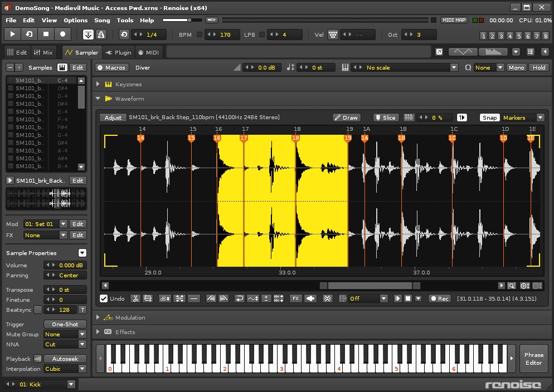Viewport: 554px width, 392px height.
Task: Play the SM101_brk_Back sample preview
Action: [10, 180]
